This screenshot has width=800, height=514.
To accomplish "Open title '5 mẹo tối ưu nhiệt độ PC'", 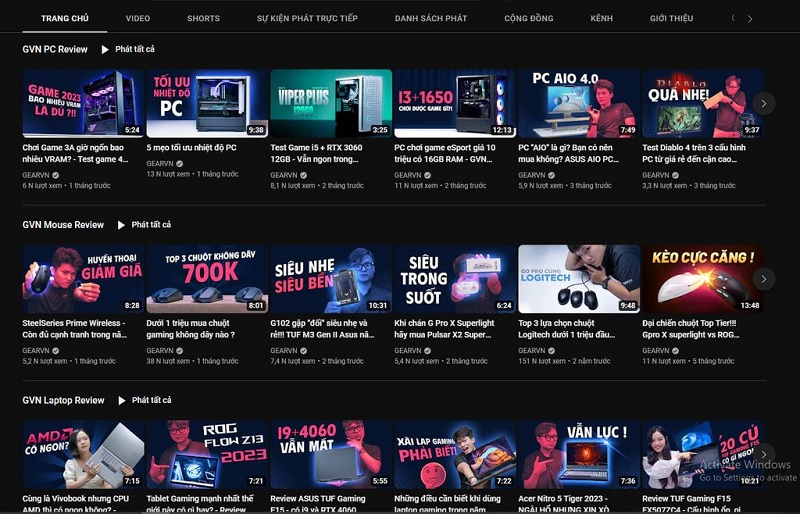I will pos(191,148).
